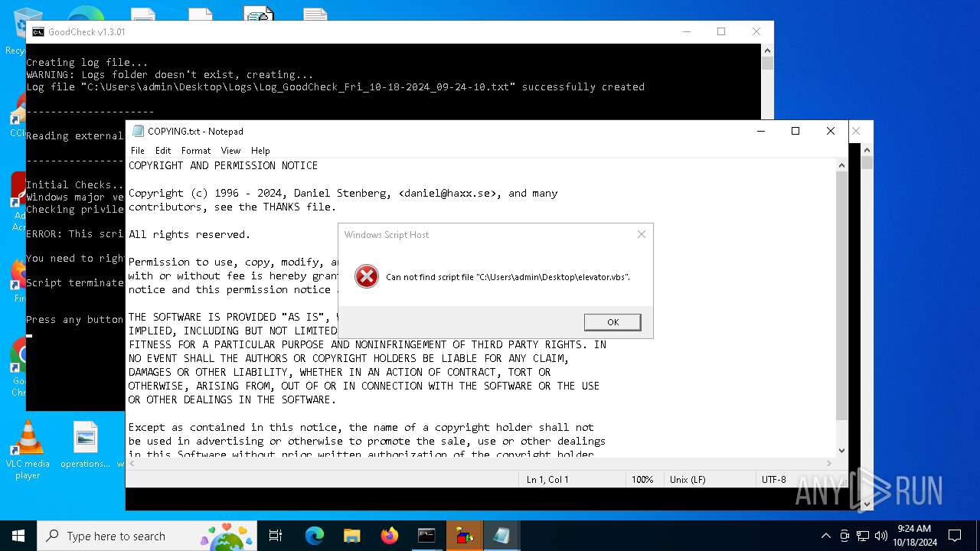The image size is (980, 551).
Task: Close the rear window behind Notepad
Action: (857, 131)
